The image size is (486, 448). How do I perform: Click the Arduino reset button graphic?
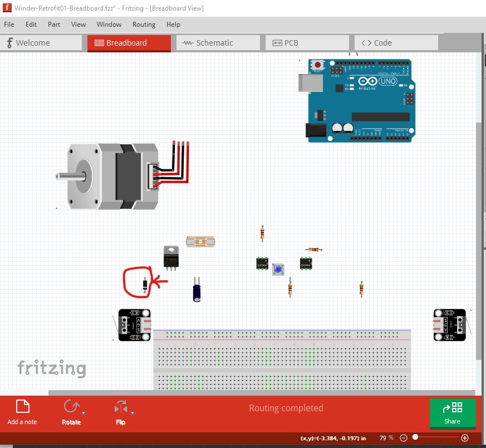(x=317, y=65)
